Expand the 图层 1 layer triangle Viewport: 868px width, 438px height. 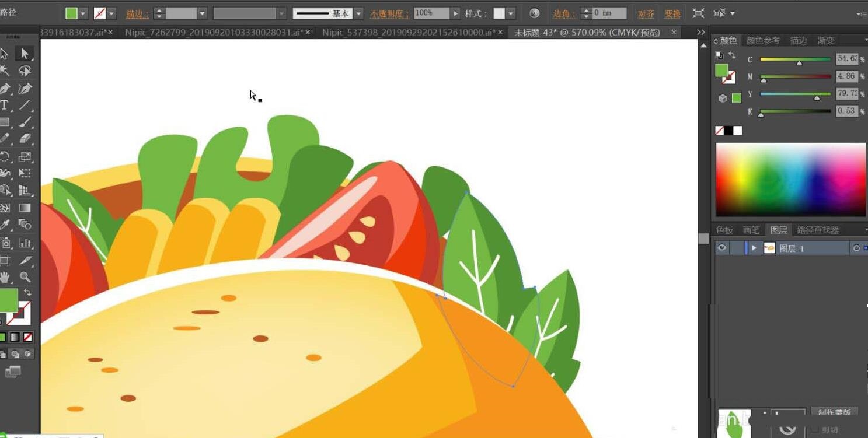754,248
